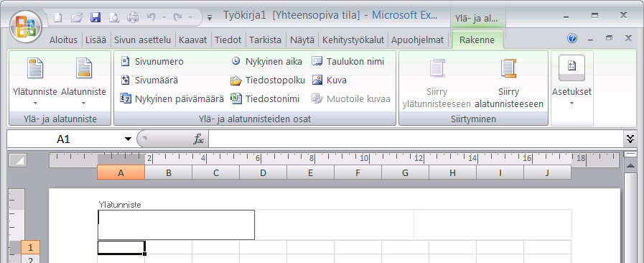Open the Näytä tab
Viewport: 644px width, 263px height.
[x=302, y=40]
